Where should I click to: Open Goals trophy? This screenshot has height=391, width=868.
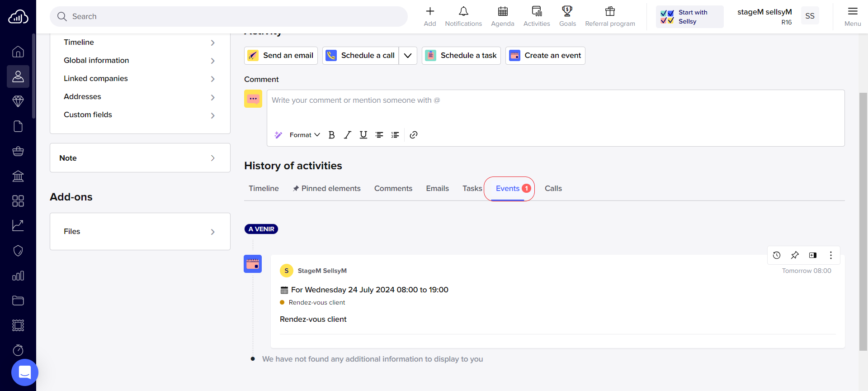[567, 16]
